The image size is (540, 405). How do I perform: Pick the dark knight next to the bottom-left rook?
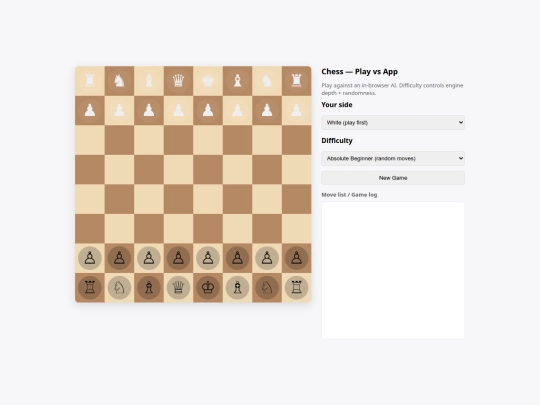(x=119, y=287)
